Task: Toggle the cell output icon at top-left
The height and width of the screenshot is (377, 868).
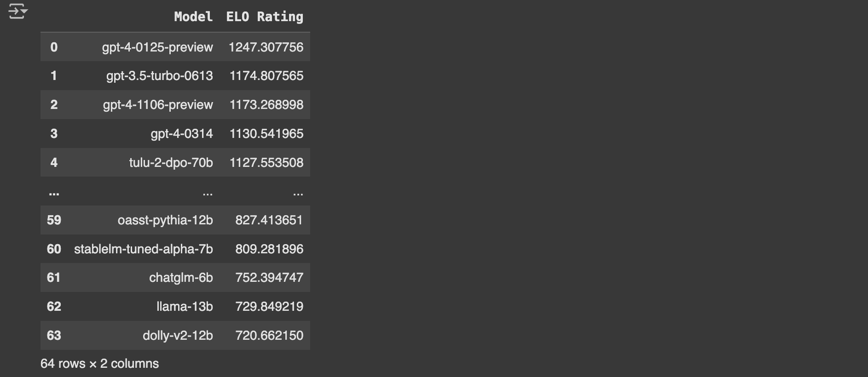Action: [x=18, y=11]
